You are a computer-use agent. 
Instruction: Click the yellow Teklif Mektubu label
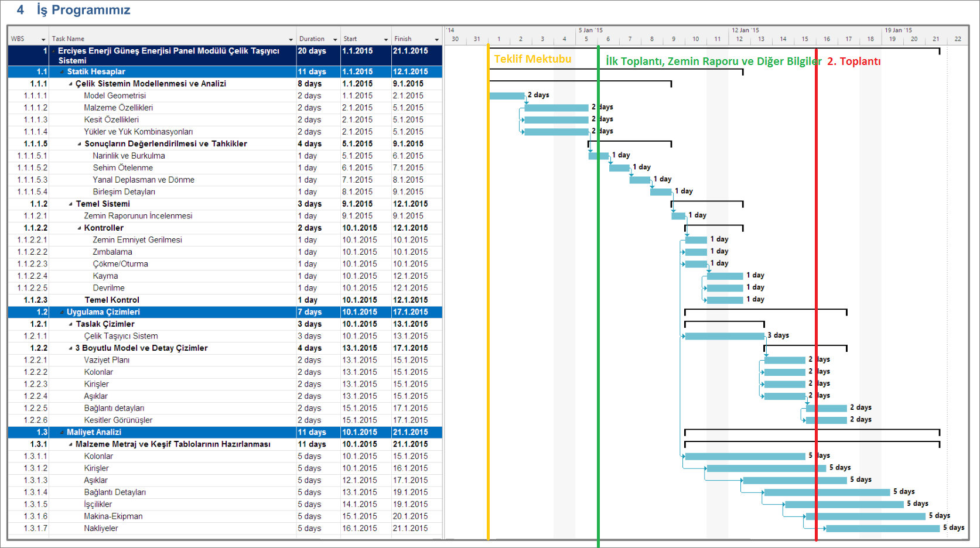click(x=532, y=59)
